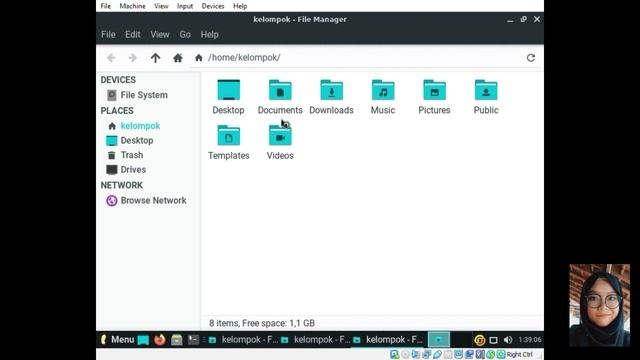Launch Firefox from the taskbar

click(160, 340)
